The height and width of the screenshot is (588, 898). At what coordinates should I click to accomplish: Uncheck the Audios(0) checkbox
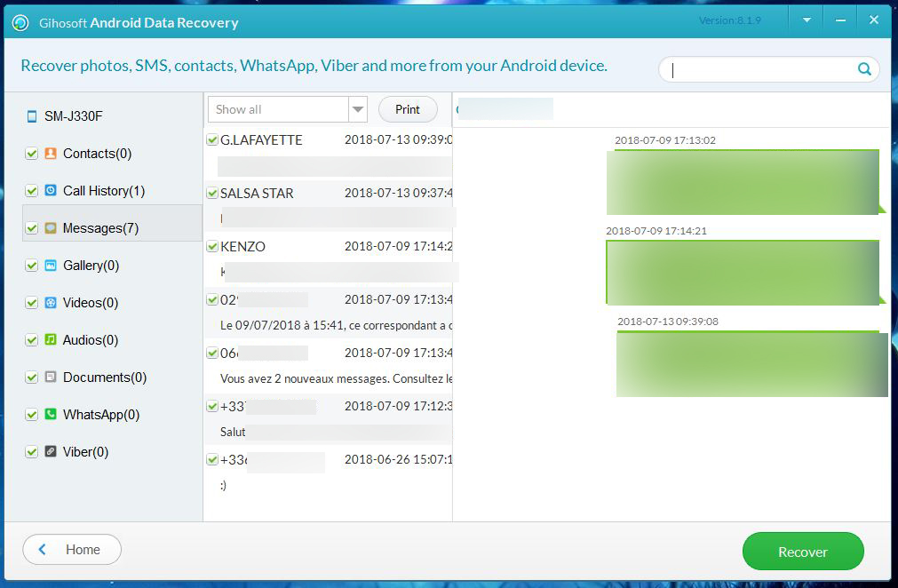coord(31,340)
